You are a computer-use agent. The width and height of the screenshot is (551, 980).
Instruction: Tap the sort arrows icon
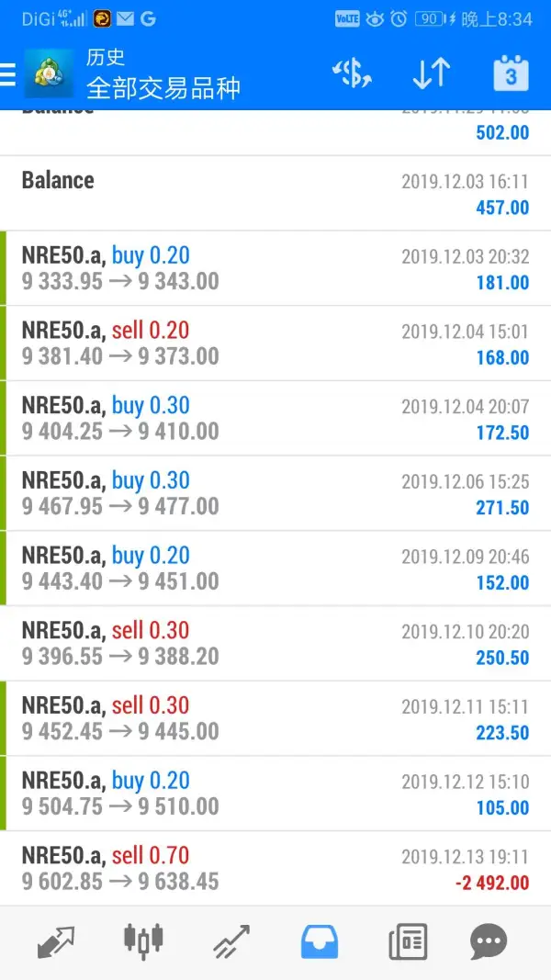(x=431, y=74)
